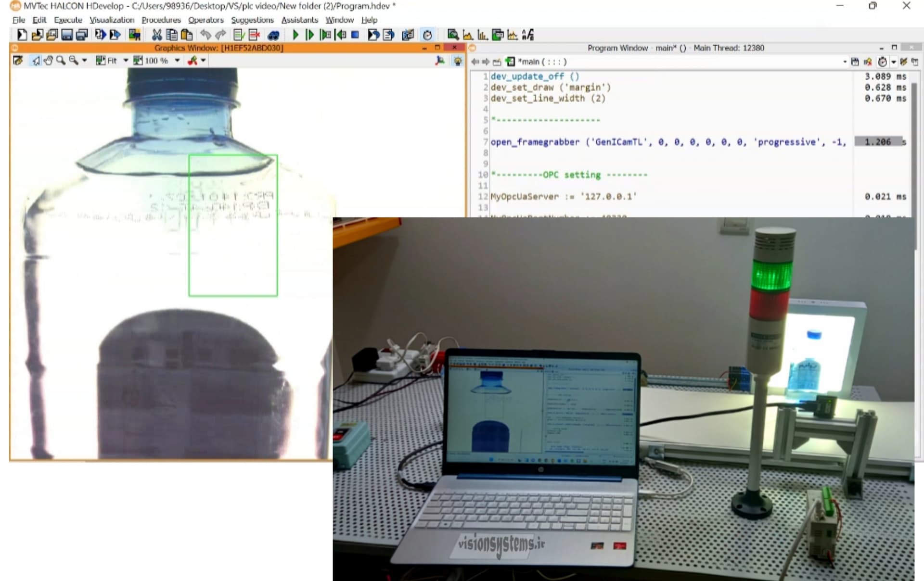Screen dimensions: 924x581
Task: Open the Fit image size dropdown
Action: pyautogui.click(x=126, y=61)
